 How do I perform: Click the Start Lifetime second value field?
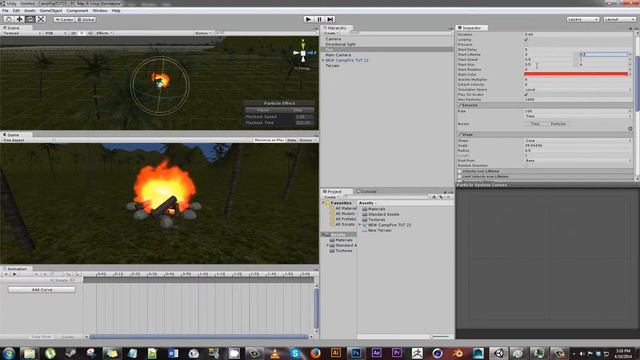(603, 54)
